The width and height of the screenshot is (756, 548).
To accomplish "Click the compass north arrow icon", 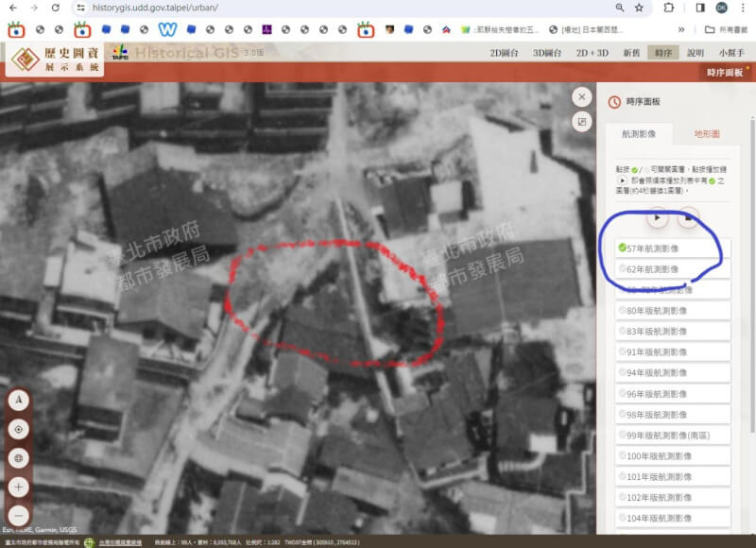I will (x=18, y=400).
